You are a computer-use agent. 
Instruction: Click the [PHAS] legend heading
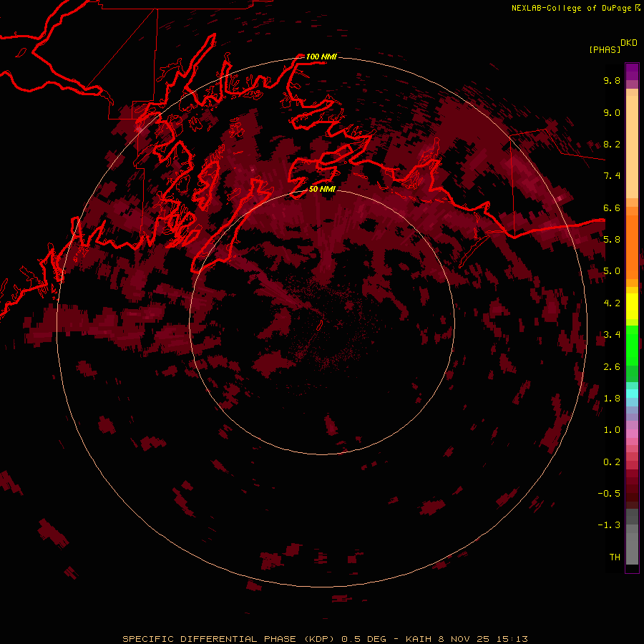pos(605,49)
